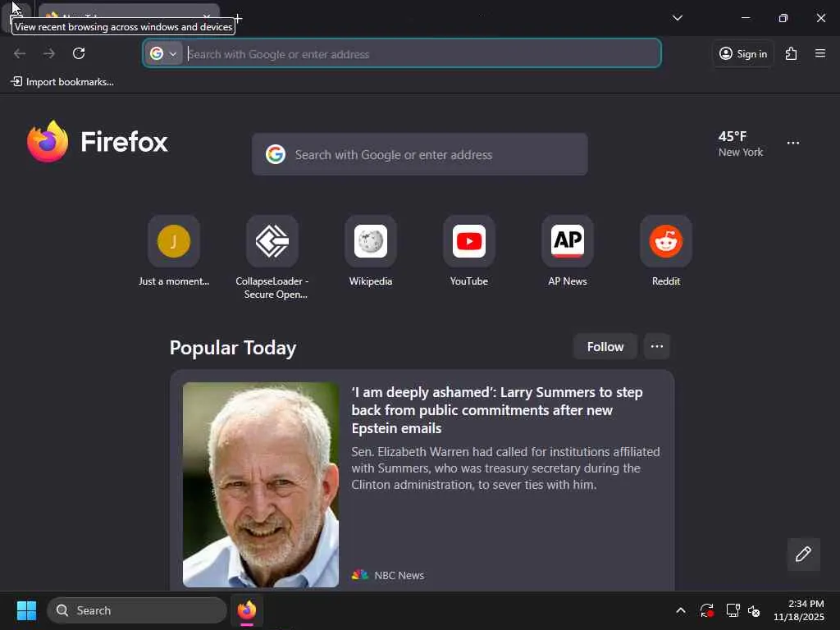Open Popular Today three-dot menu
840x630 pixels.
tap(657, 347)
